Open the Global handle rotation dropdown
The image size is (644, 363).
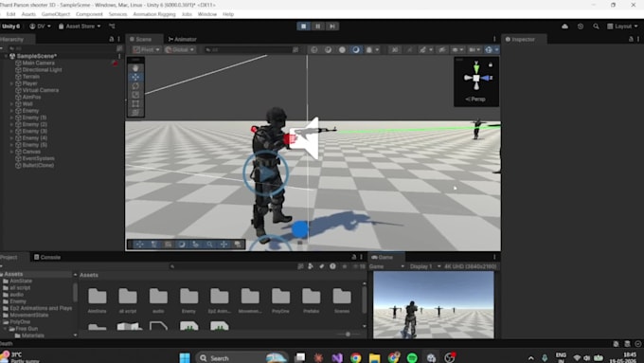(x=180, y=49)
